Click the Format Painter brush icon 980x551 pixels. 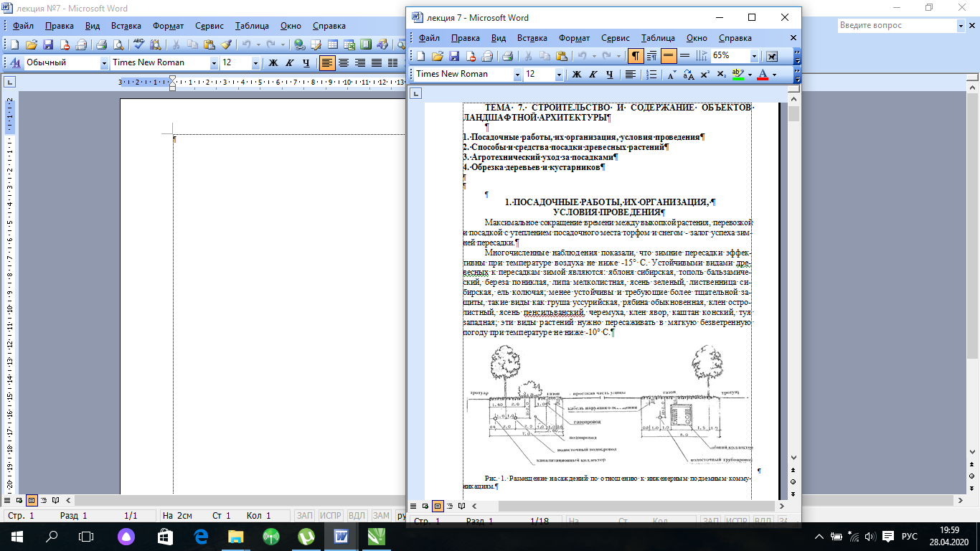tap(226, 44)
